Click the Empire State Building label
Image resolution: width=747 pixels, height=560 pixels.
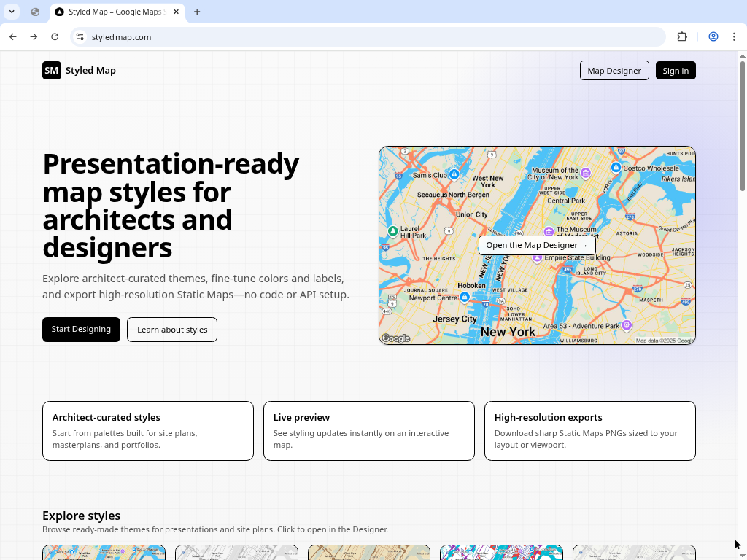[578, 257]
